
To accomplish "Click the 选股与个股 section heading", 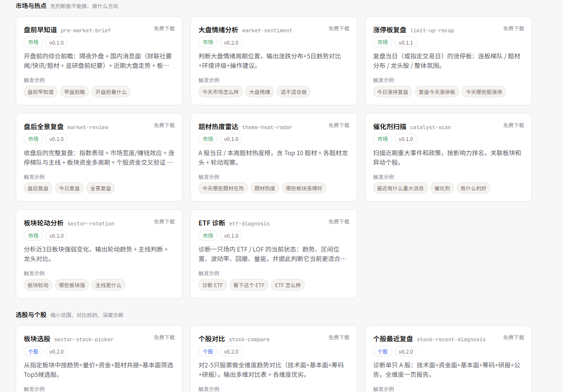I will click(31, 315).
